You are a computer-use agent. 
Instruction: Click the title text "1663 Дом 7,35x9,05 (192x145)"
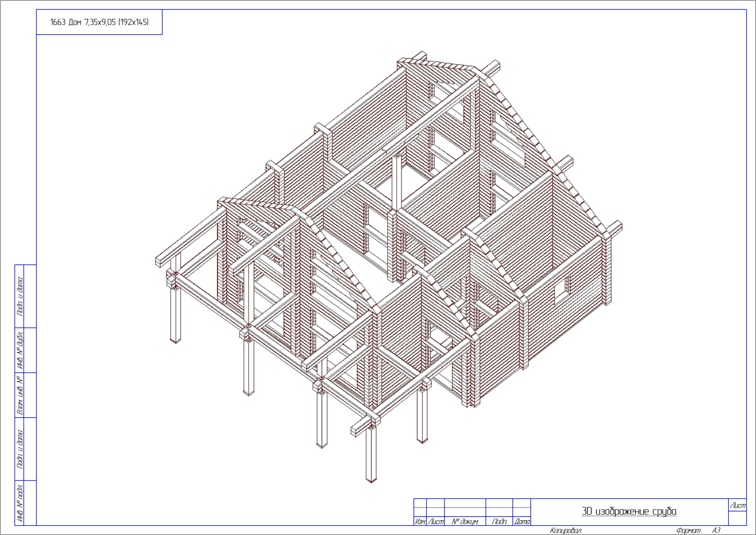point(99,22)
